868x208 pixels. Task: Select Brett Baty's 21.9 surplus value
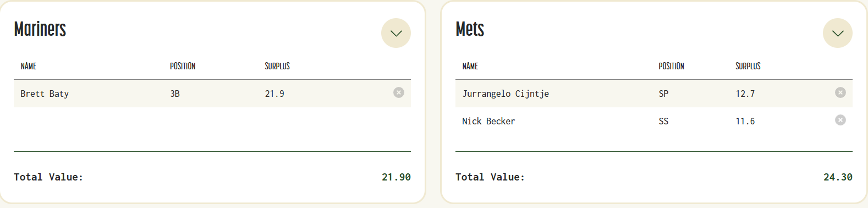(x=274, y=94)
